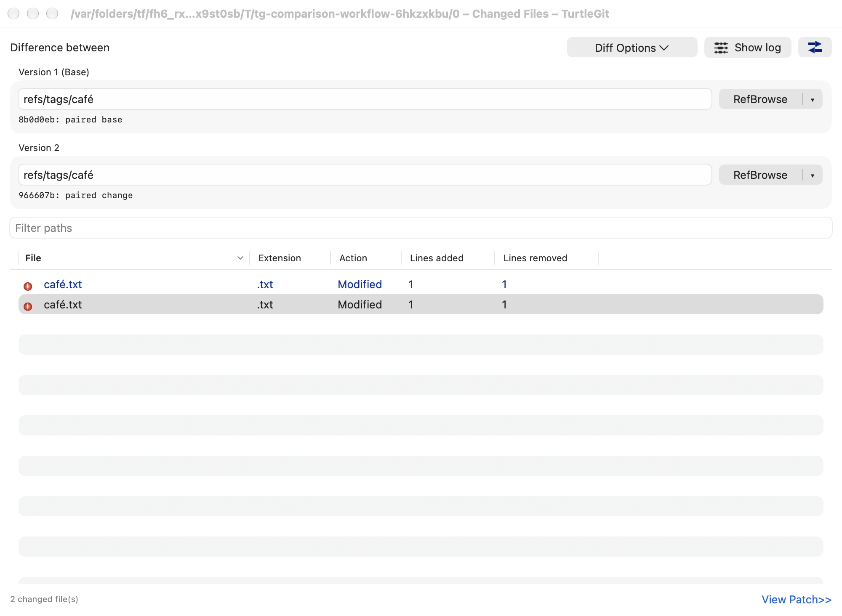Swap the compared versions with the arrows icon
The width and height of the screenshot is (842, 616).
coord(815,48)
